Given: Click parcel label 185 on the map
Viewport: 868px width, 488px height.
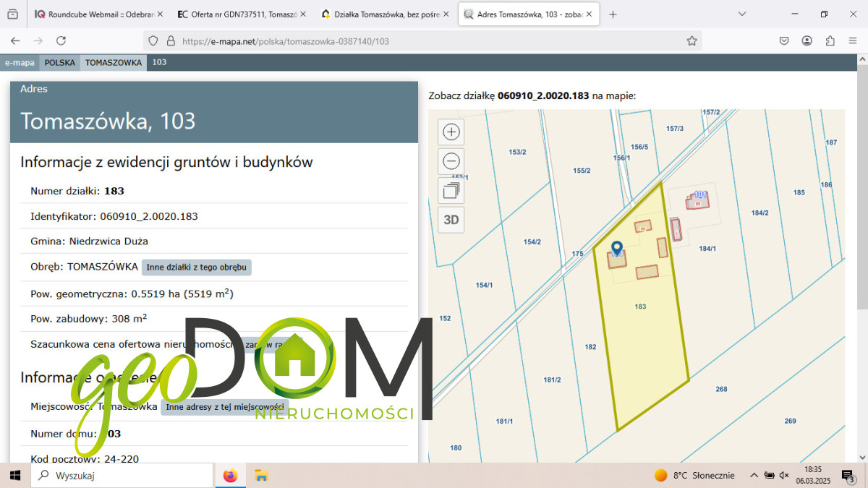Looking at the screenshot, I should point(799,192).
